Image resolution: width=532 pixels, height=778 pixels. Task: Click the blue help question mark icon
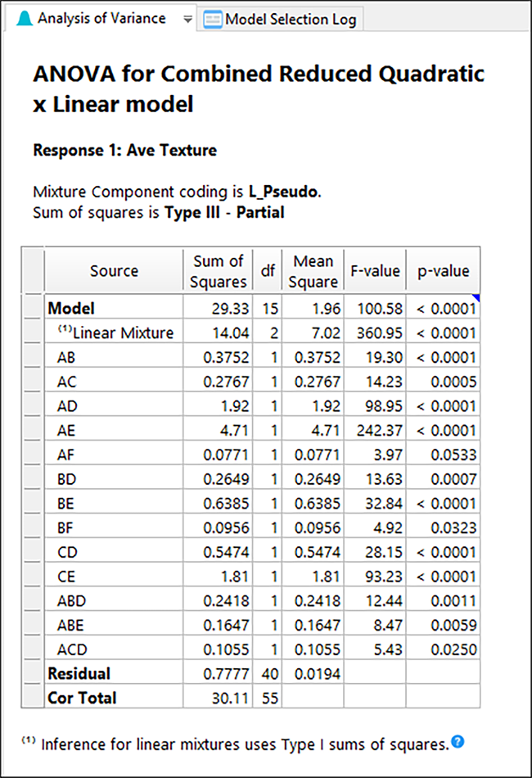[x=458, y=743]
